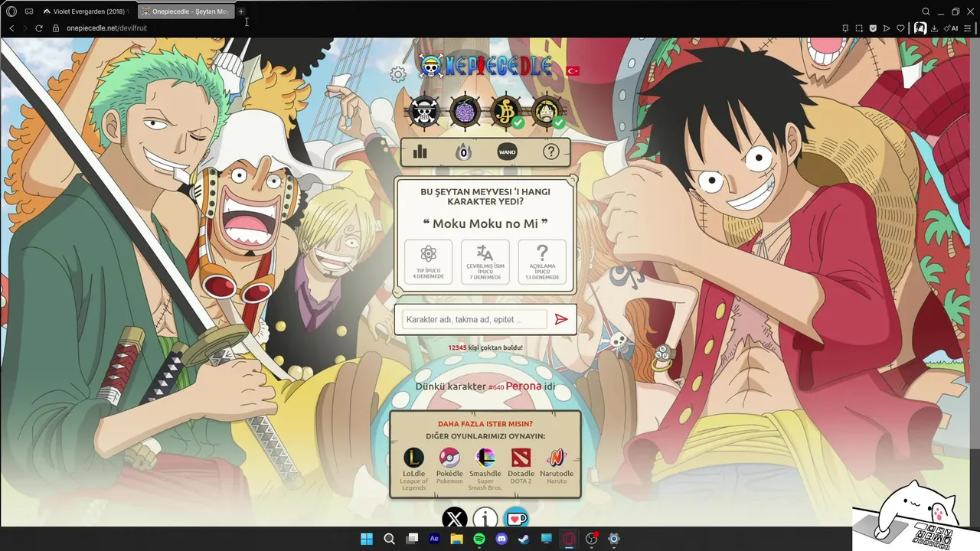Toggle the WANO arc filter badge

tap(507, 152)
